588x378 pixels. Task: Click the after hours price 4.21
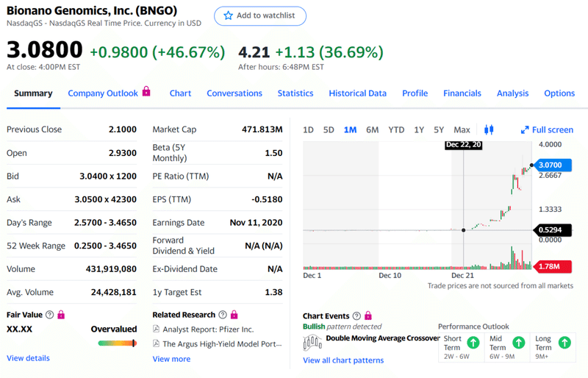click(254, 52)
